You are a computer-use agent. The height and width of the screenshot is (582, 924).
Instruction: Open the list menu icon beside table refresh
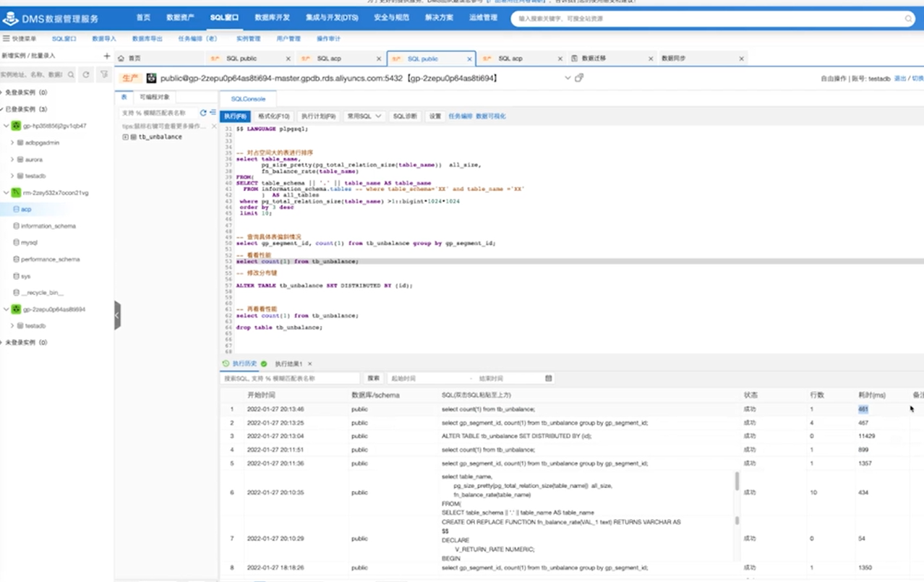click(213, 113)
